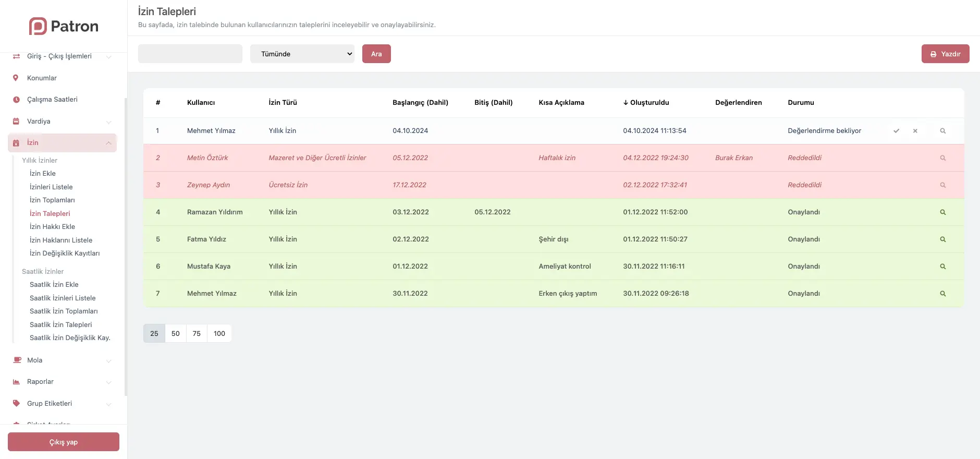Open the Tümünde filter dropdown
The height and width of the screenshot is (459, 980).
click(x=302, y=54)
